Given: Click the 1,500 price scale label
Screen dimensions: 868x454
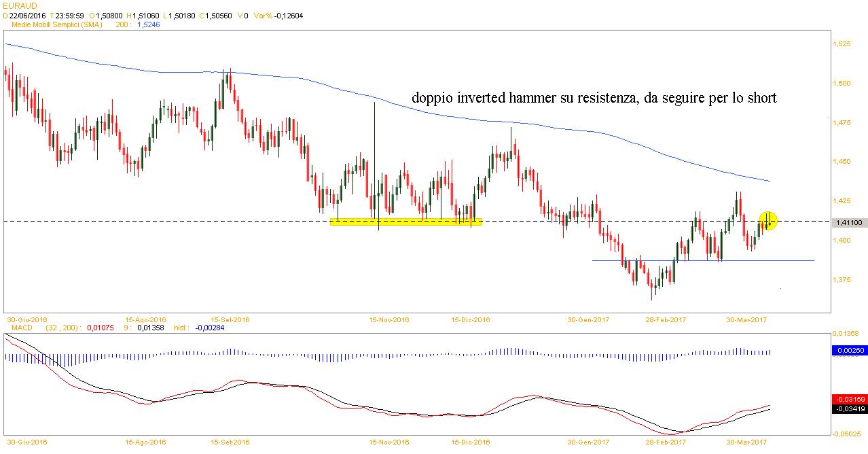Looking at the screenshot, I should [841, 84].
